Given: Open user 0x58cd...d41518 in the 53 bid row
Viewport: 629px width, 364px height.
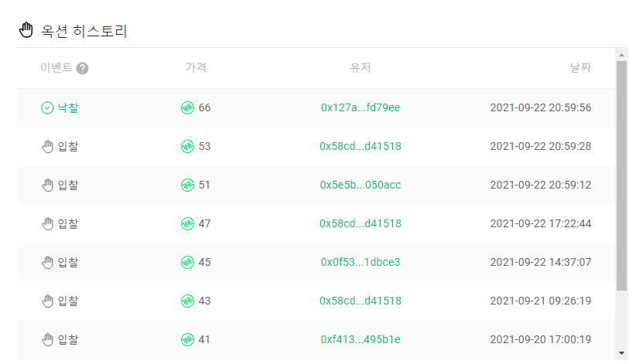Looking at the screenshot, I should click(x=361, y=146).
